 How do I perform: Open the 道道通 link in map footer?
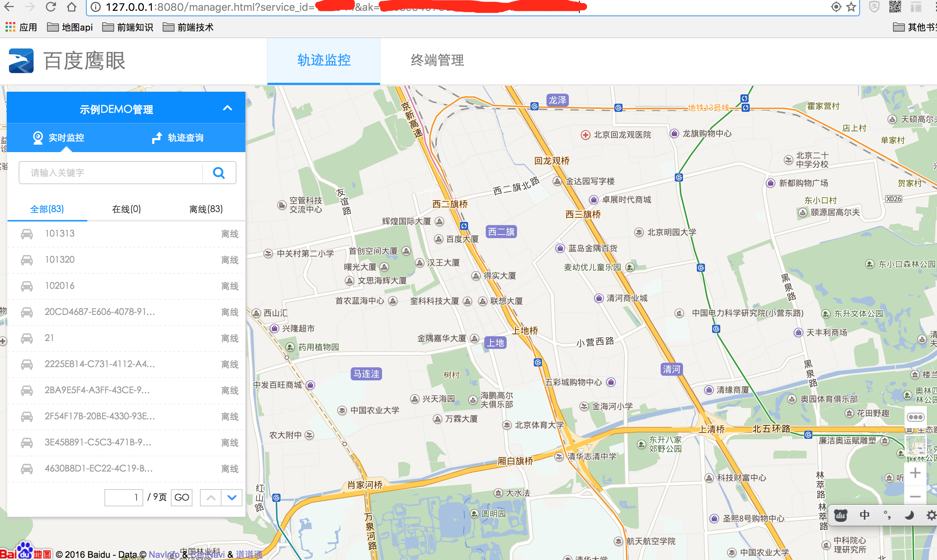pyautogui.click(x=249, y=554)
